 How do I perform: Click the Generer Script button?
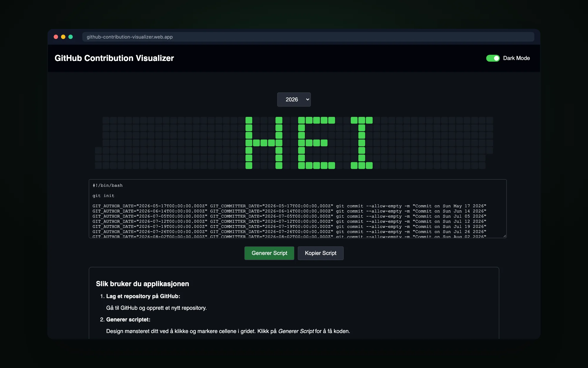[269, 253]
